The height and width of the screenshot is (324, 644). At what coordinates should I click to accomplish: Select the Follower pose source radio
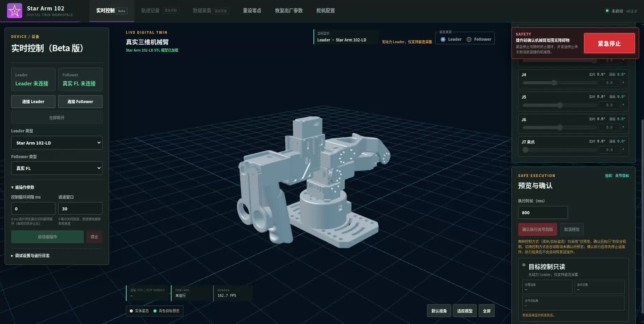(469, 39)
